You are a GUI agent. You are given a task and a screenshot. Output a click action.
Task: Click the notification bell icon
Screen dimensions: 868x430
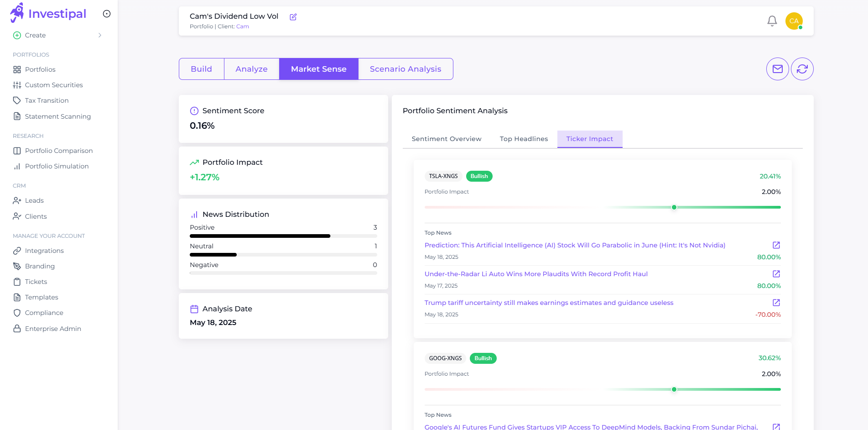point(772,21)
